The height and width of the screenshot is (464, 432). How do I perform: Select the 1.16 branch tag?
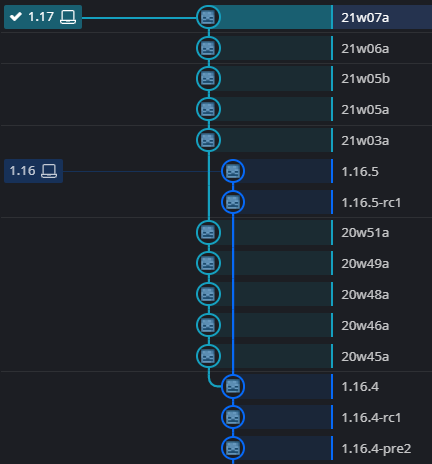33,171
